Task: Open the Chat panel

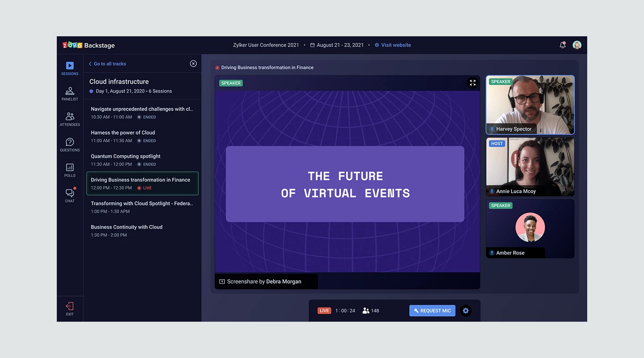Action: click(x=70, y=196)
